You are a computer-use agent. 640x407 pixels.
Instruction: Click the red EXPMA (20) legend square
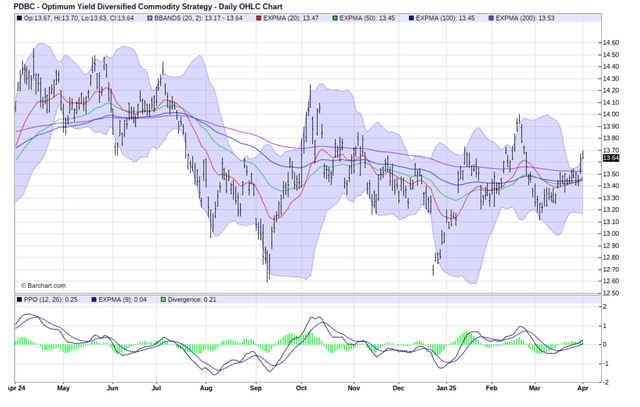[259, 18]
